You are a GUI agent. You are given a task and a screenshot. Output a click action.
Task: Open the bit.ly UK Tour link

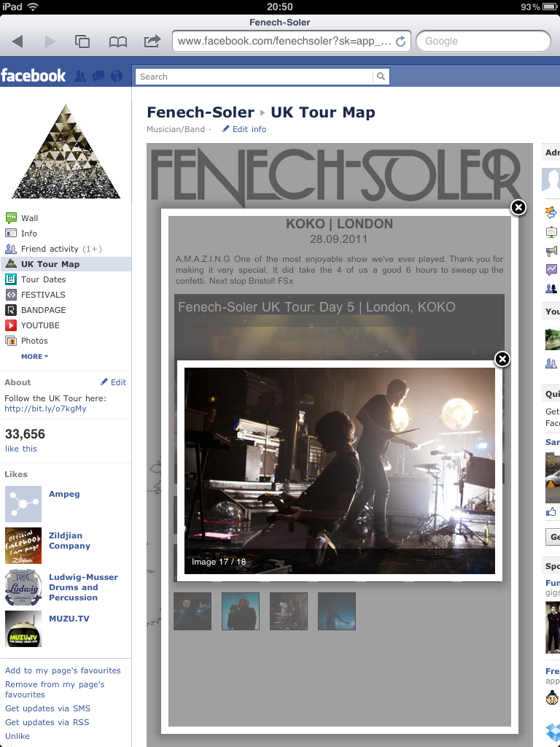[x=45, y=409]
